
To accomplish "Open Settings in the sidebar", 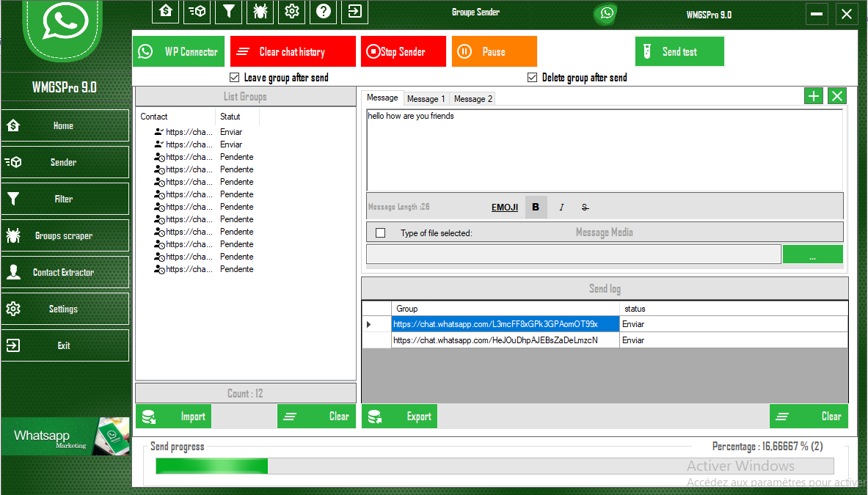I will coord(65,309).
